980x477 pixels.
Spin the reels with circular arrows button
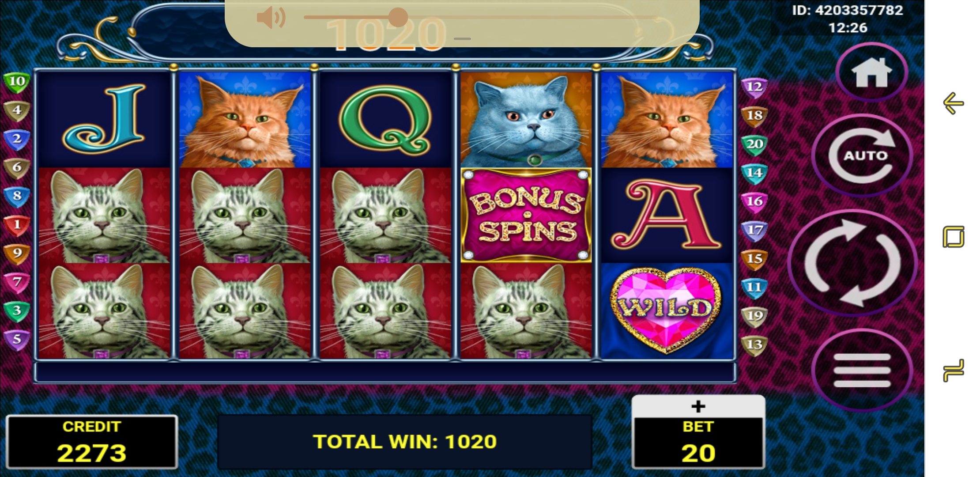point(852,263)
